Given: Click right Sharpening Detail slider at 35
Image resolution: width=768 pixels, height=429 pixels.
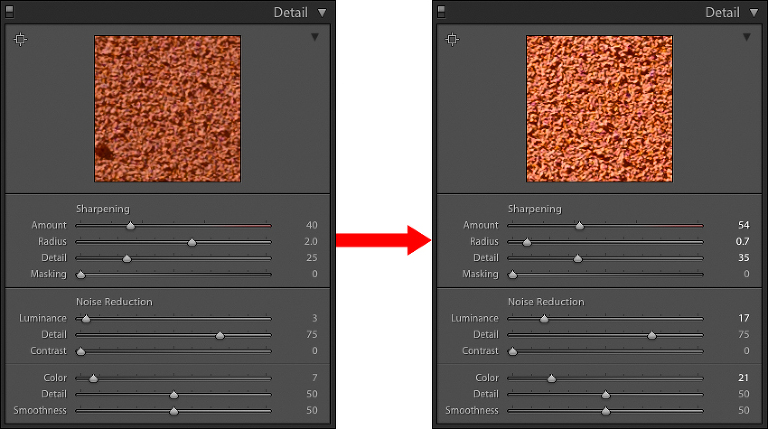Looking at the screenshot, I should point(578,259).
